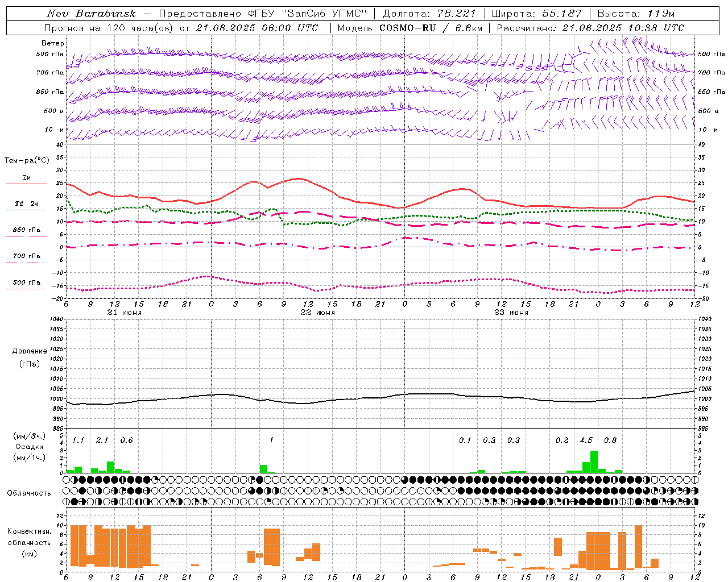This screenshot has height=582, width=728.
Task: Click the 'Осадки' precipitation label
Action: tap(30, 447)
